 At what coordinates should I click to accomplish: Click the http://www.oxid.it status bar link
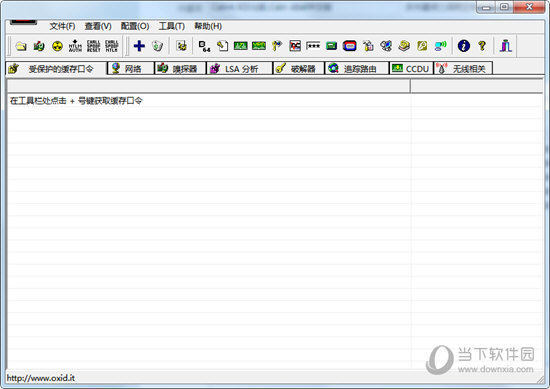click(41, 378)
